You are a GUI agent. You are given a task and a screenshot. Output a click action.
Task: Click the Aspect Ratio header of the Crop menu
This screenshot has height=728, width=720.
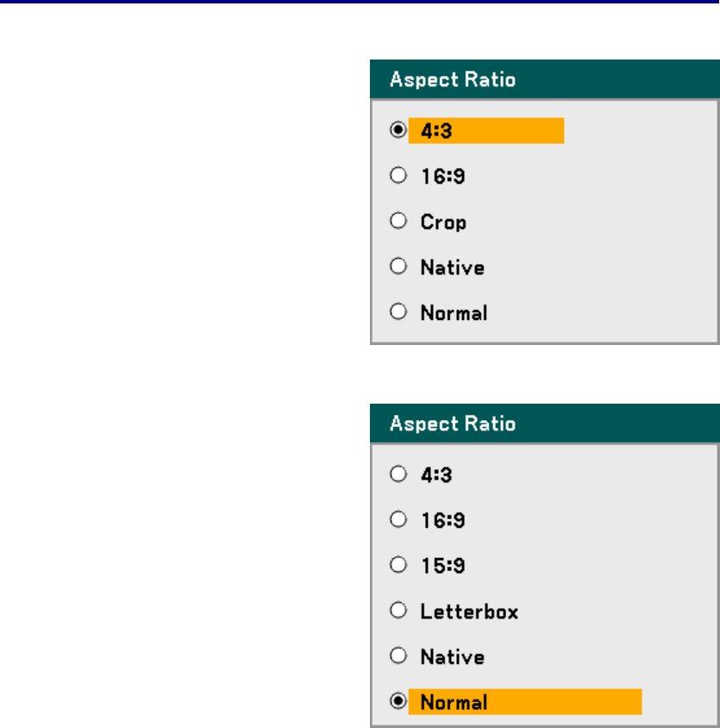453,80
